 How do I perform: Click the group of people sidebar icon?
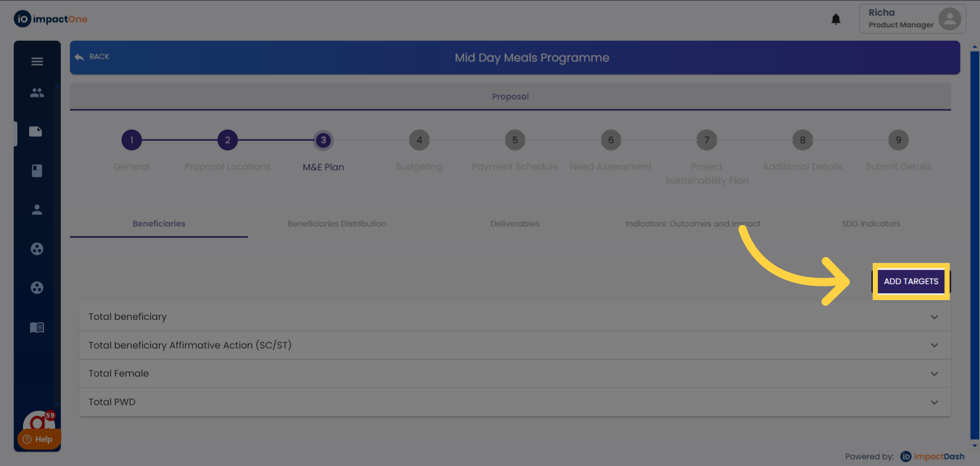pos(37,93)
